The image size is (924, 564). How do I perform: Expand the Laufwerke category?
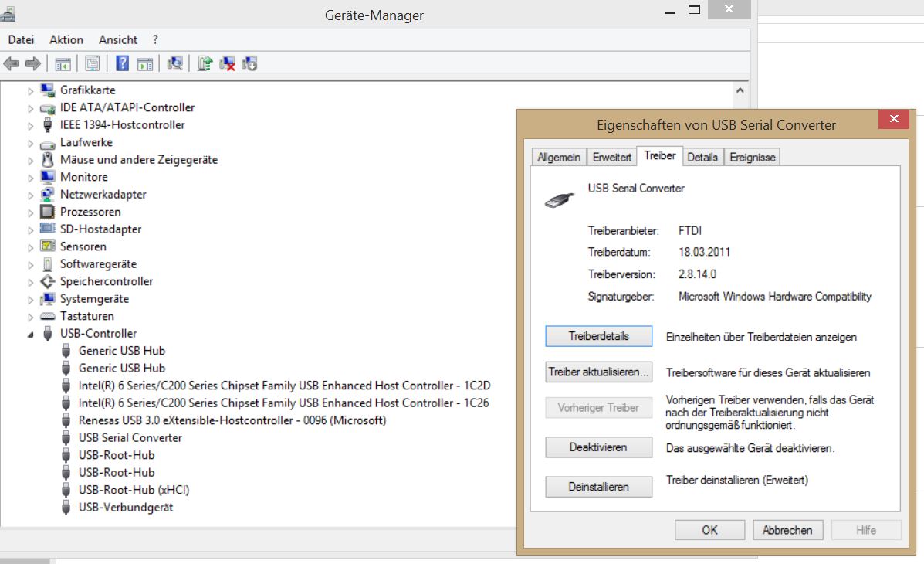[31, 144]
